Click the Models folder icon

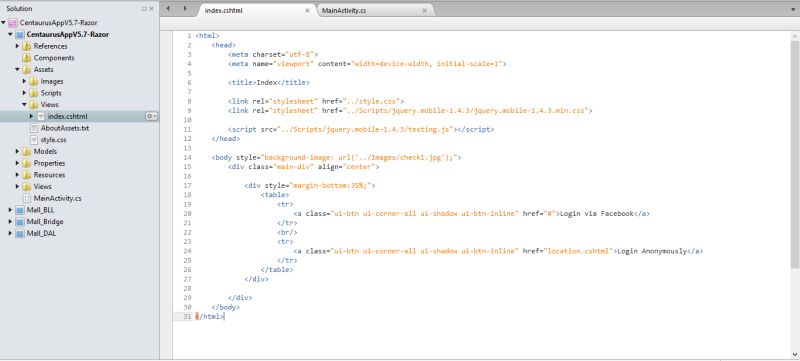click(27, 151)
